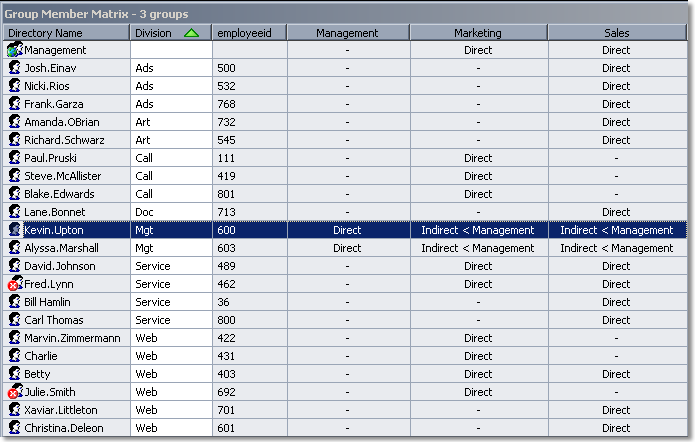Click the user icon next to Bill Hamlin
The height and width of the screenshot is (442, 695).
pos(15,302)
